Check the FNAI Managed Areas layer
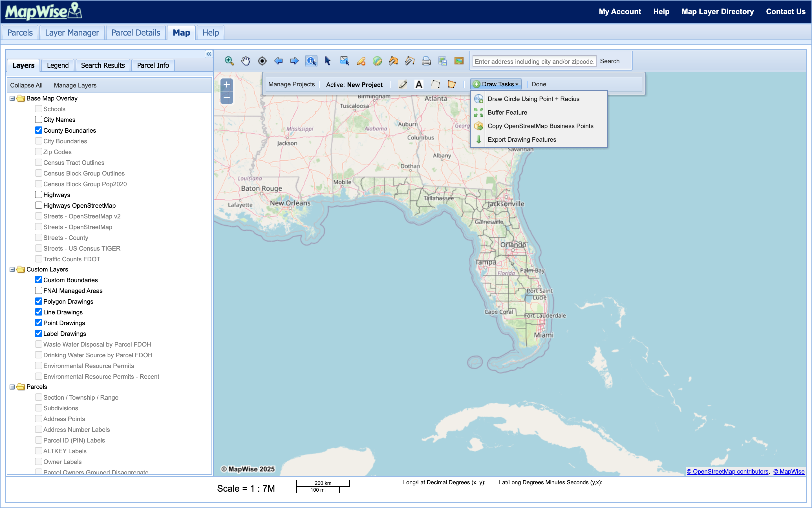Image resolution: width=812 pixels, height=508 pixels. (39, 291)
